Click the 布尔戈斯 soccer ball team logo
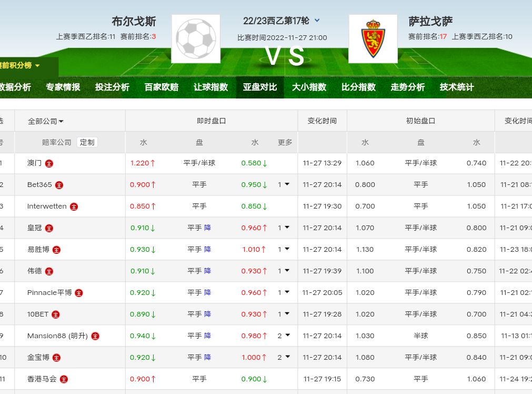This screenshot has height=394, width=532. (x=196, y=38)
